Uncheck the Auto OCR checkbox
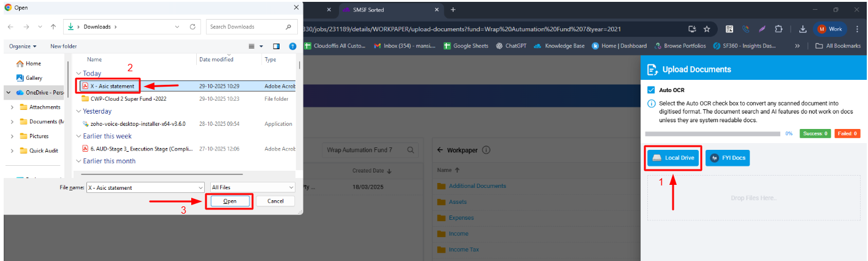Image resolution: width=868 pixels, height=261 pixels. click(x=652, y=90)
